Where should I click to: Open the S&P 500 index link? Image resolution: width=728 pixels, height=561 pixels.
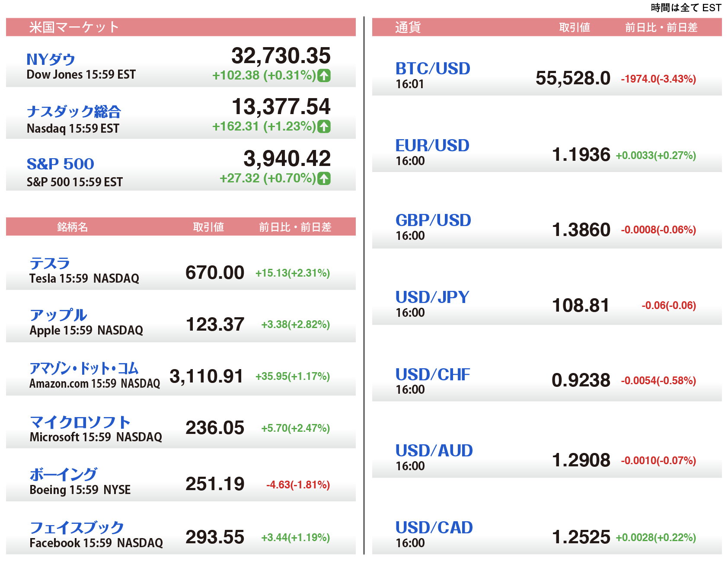click(x=60, y=164)
